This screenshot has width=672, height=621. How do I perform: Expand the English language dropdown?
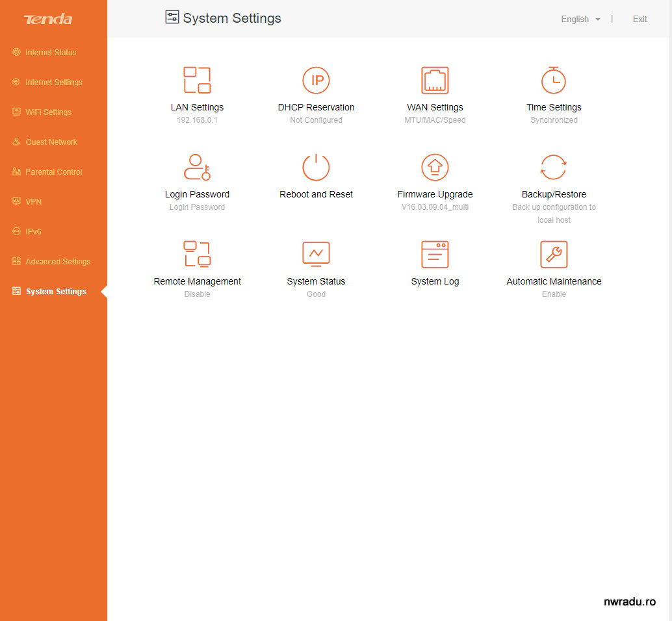pos(580,19)
